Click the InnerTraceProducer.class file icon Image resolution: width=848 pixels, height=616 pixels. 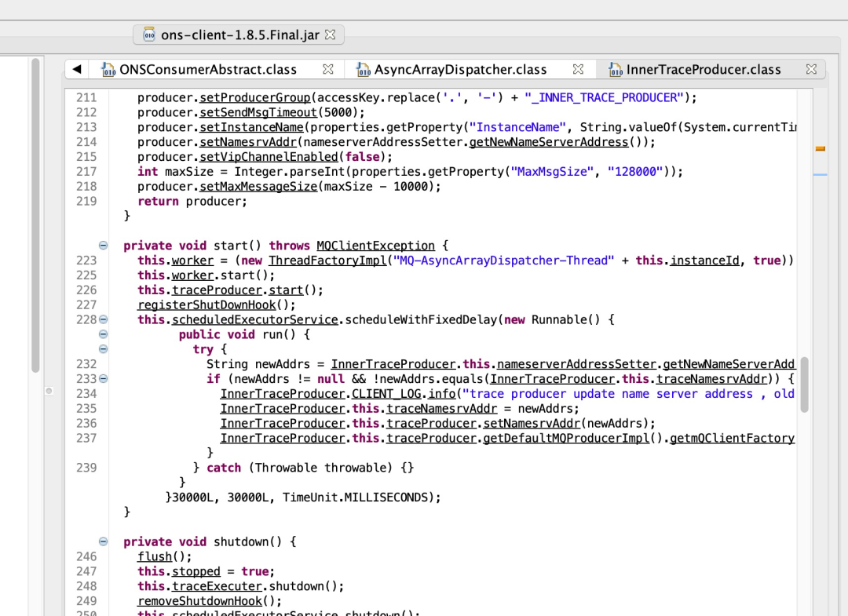click(615, 69)
